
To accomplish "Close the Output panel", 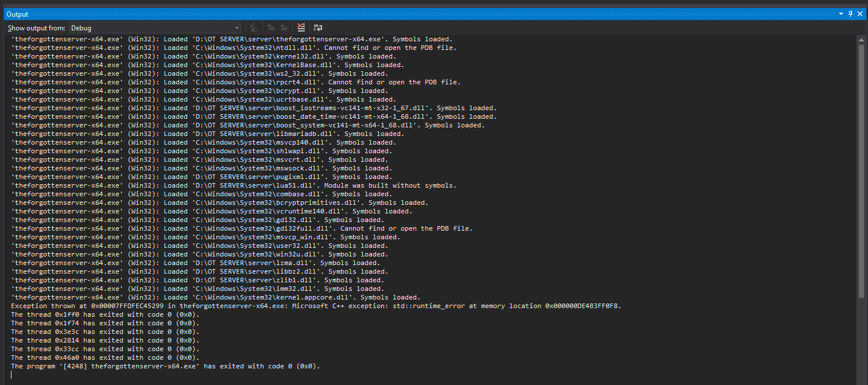I will [860, 14].
